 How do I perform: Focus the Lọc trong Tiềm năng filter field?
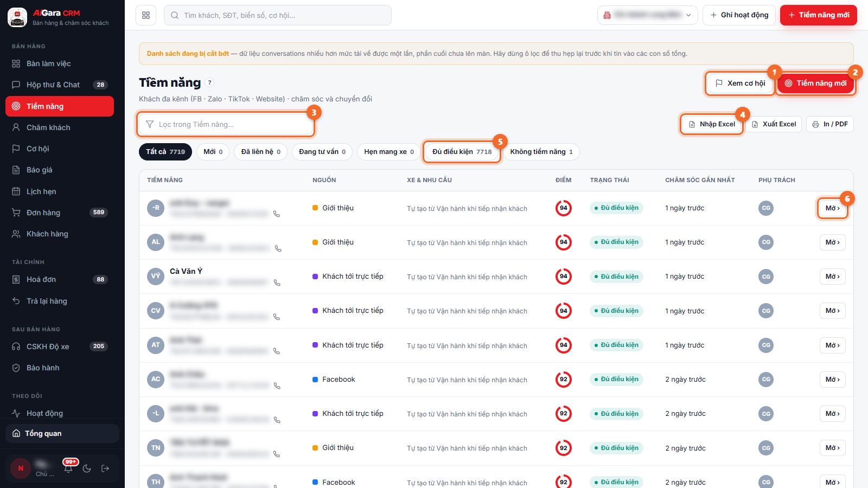click(x=226, y=124)
